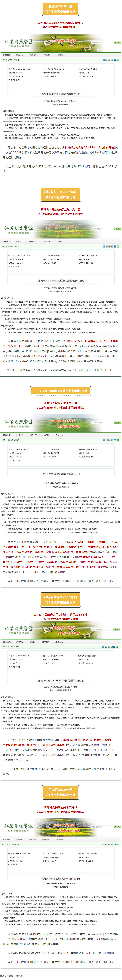Click search button in 亭湖区 page header
This screenshot has width=122, height=980.
[x=117, y=629]
